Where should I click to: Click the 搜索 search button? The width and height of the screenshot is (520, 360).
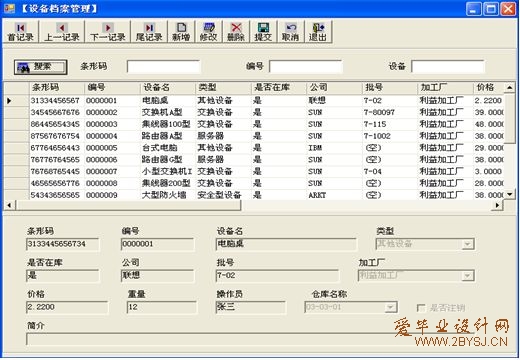40,67
